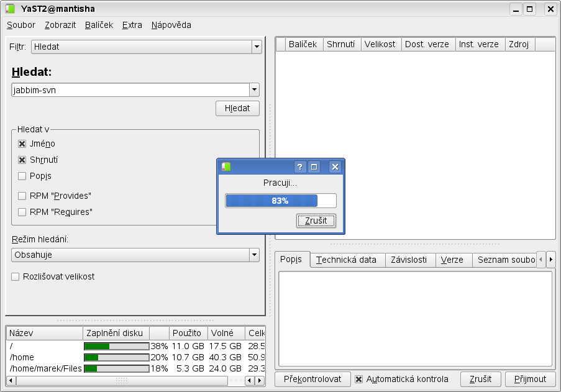Click the 17.5 GB free value
This screenshot has height=392, width=561.
[x=226, y=346]
